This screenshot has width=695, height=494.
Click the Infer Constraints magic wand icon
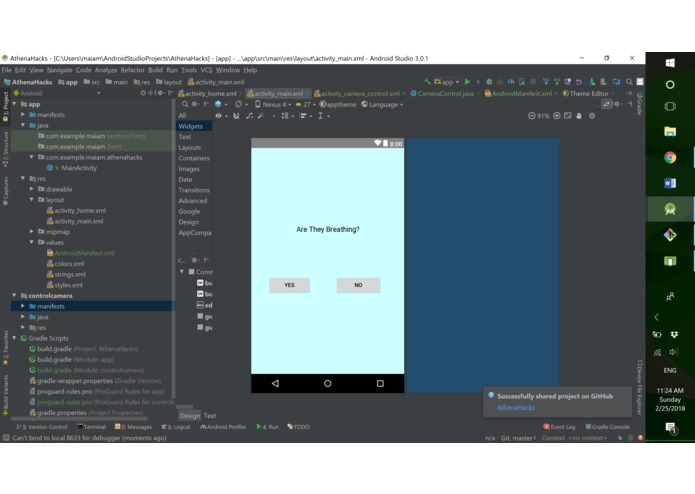261,116
